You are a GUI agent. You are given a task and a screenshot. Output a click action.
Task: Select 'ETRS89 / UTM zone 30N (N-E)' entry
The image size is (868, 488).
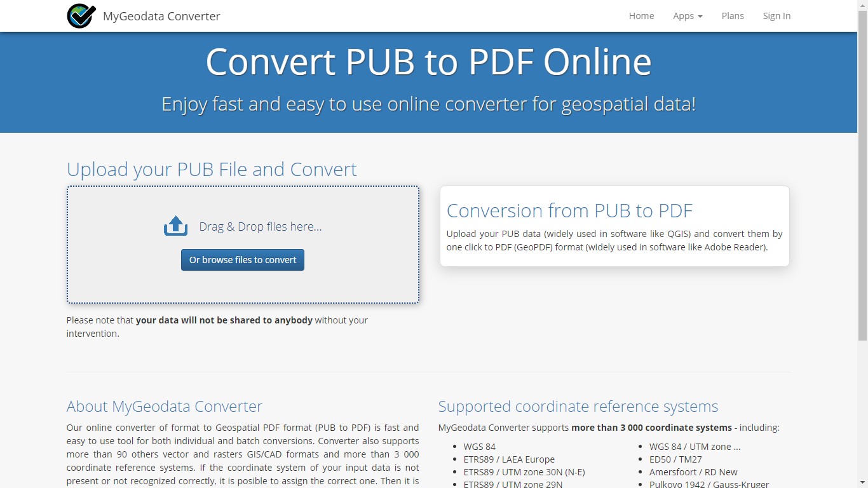tap(524, 472)
